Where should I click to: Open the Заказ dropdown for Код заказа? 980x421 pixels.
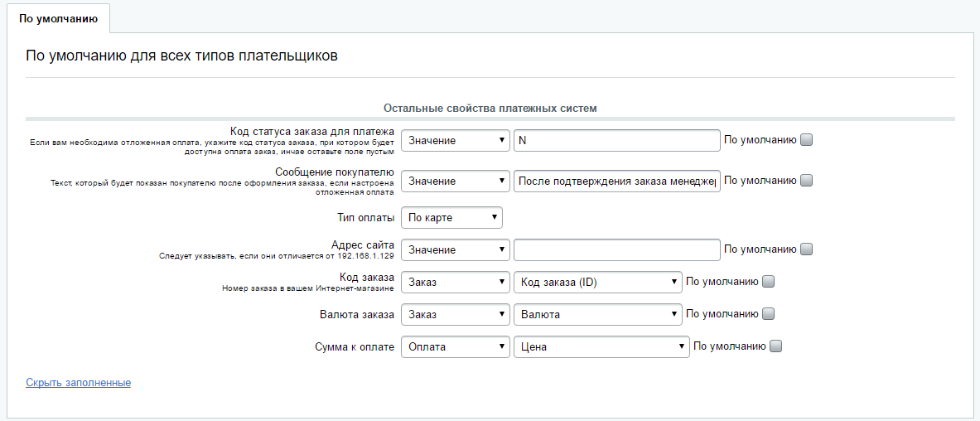[x=455, y=282]
